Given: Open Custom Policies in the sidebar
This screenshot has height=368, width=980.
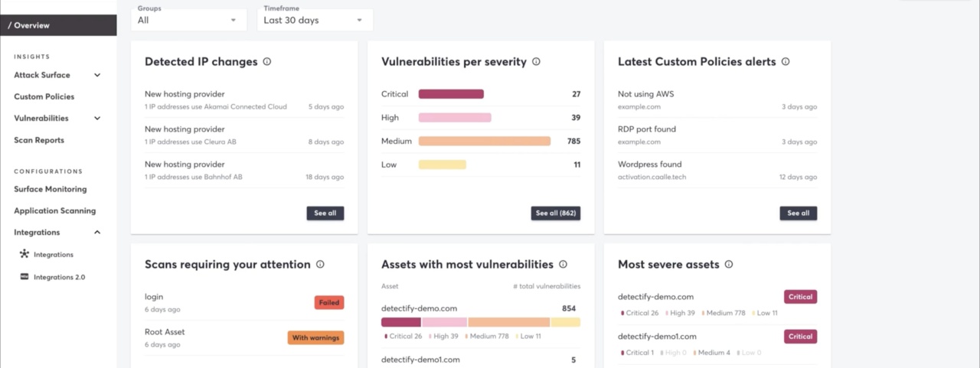Looking at the screenshot, I should pos(44,97).
